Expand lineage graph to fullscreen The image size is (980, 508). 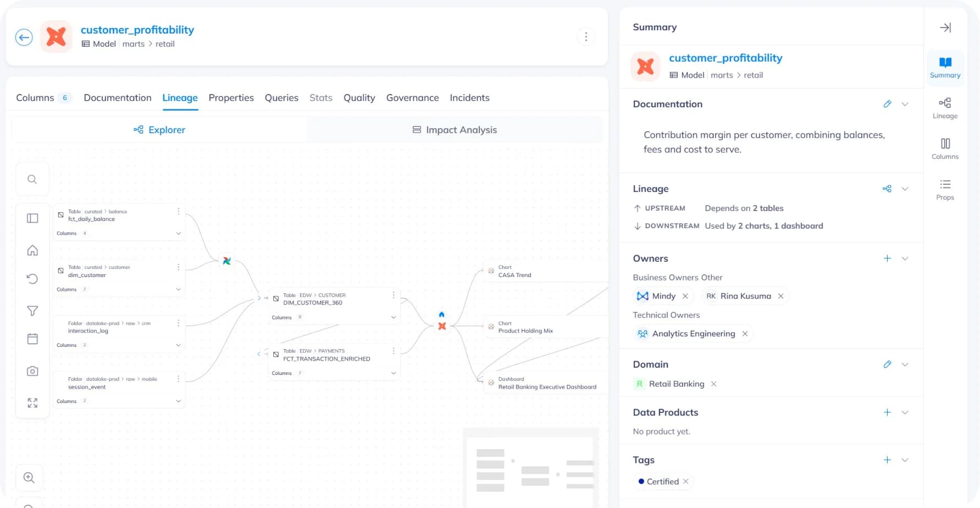click(32, 403)
